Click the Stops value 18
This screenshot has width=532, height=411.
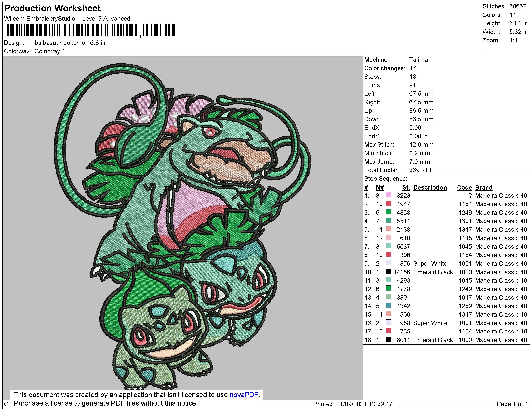pos(412,77)
